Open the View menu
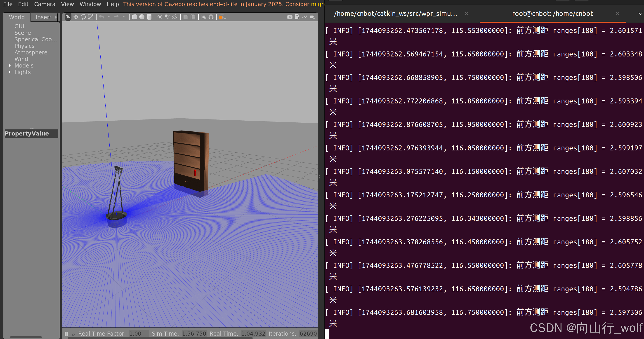 point(67,4)
